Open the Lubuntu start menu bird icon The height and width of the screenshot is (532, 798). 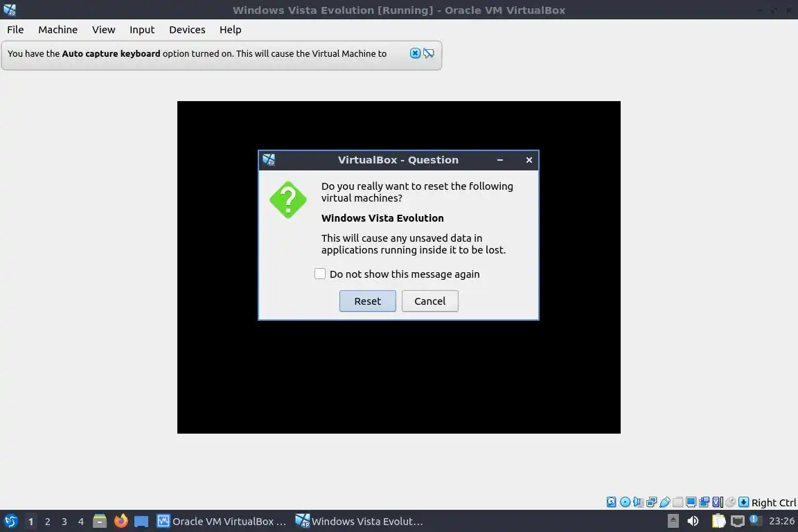[10, 521]
